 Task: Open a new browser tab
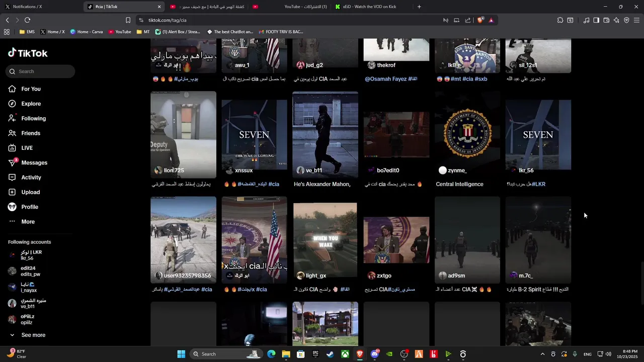419,7
